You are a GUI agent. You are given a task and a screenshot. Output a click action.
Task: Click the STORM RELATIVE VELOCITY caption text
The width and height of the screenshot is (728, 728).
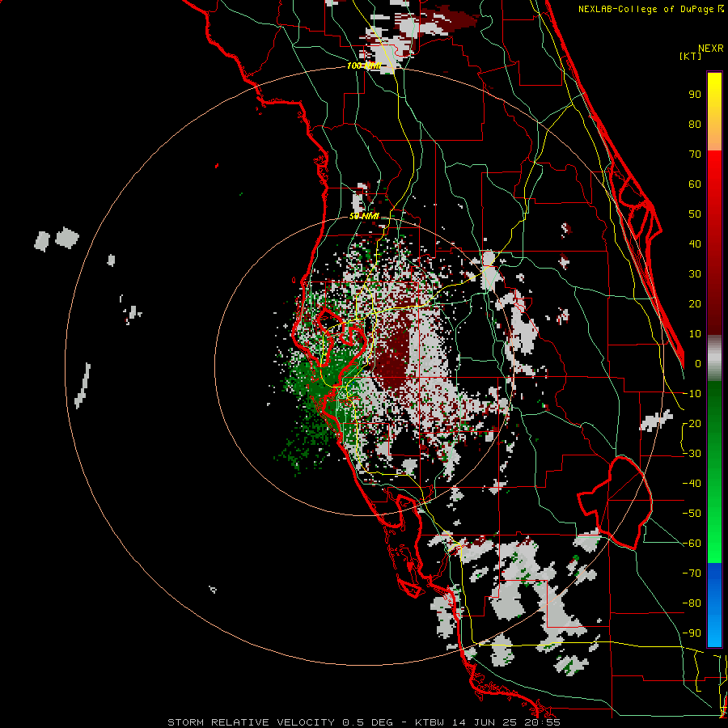click(252, 722)
